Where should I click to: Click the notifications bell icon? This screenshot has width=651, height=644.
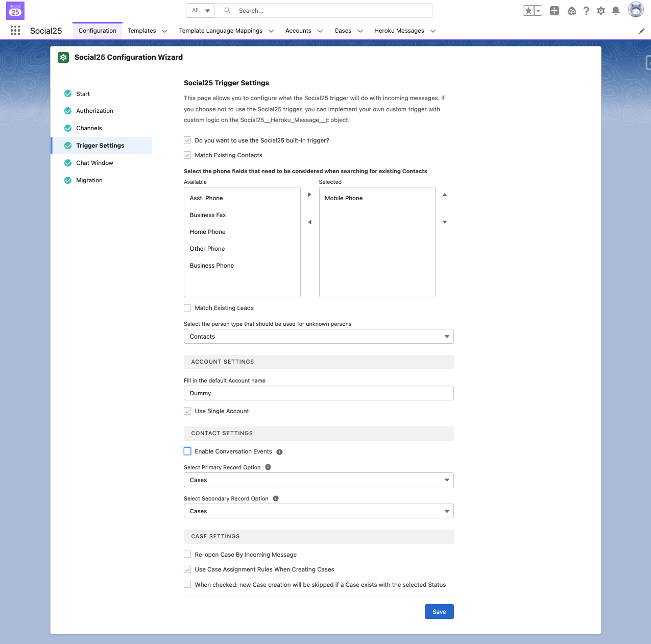pyautogui.click(x=616, y=11)
